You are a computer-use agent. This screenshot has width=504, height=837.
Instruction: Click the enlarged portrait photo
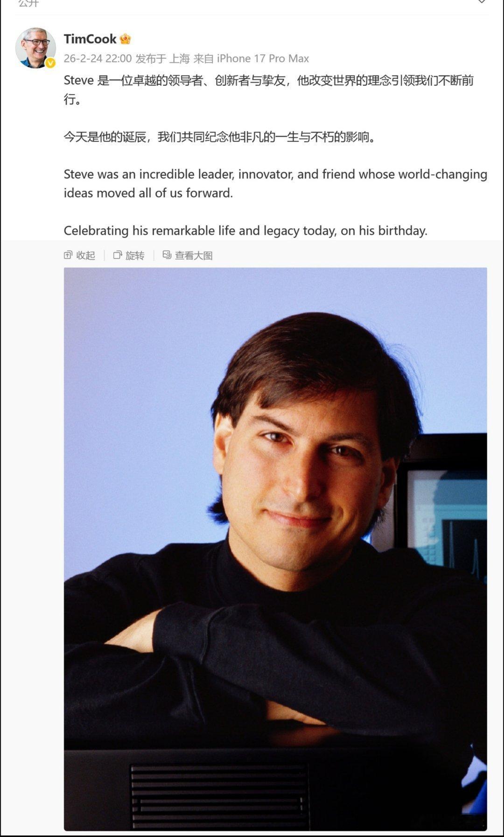click(275, 549)
